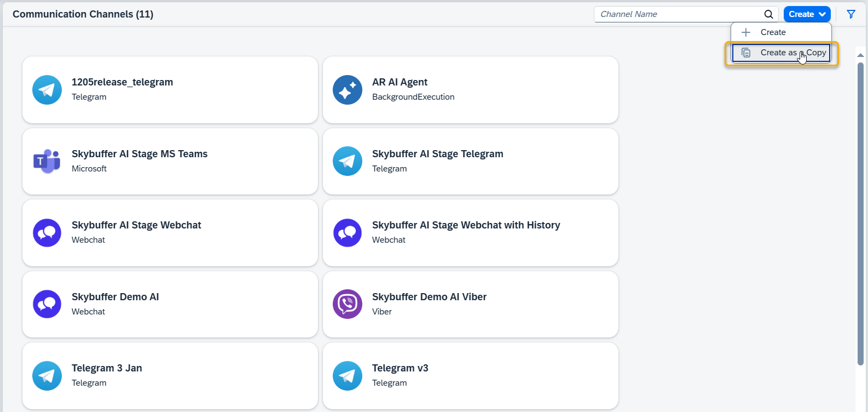The width and height of the screenshot is (868, 412).
Task: Click webchat icon of Skybuffer AI Stage Webchat
Action: click(47, 233)
